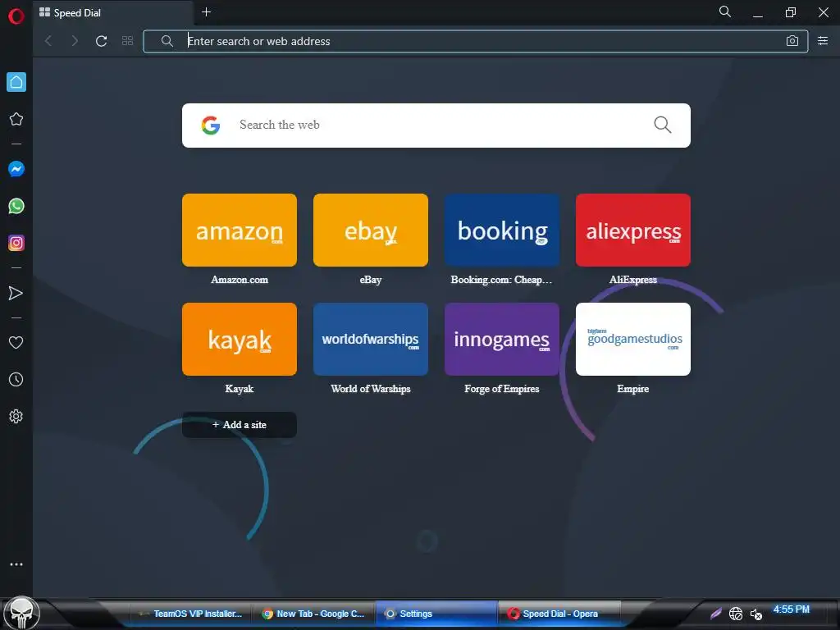
Task: Open tab search magnifier in title bar
Action: click(725, 11)
